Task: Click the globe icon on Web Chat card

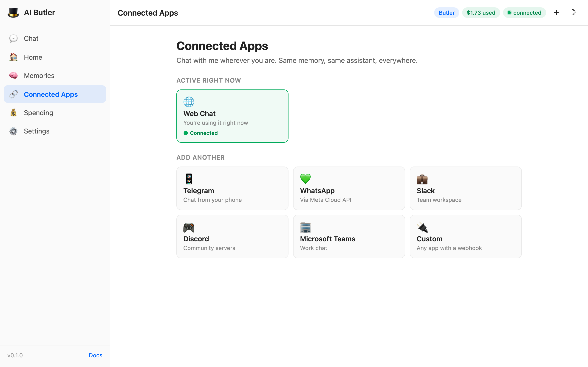Action: pyautogui.click(x=189, y=102)
